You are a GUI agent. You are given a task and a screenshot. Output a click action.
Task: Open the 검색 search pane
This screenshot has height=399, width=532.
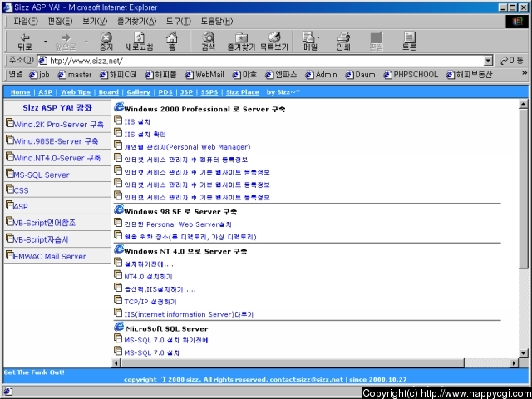coord(209,42)
